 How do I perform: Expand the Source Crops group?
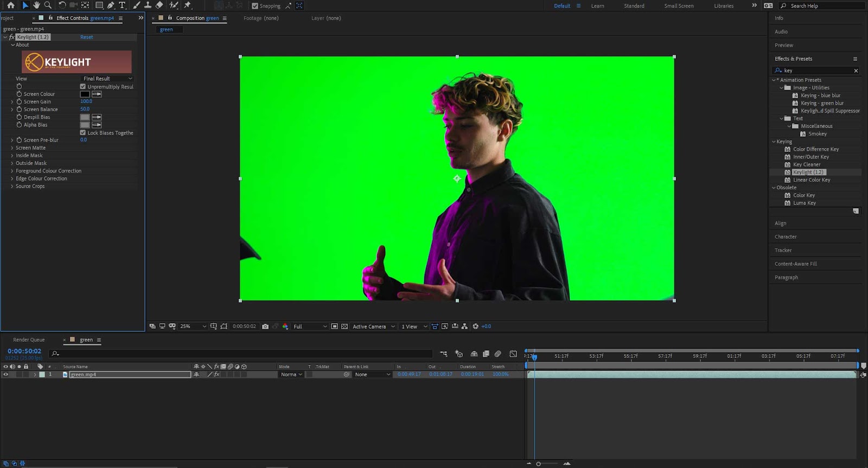[x=12, y=187]
